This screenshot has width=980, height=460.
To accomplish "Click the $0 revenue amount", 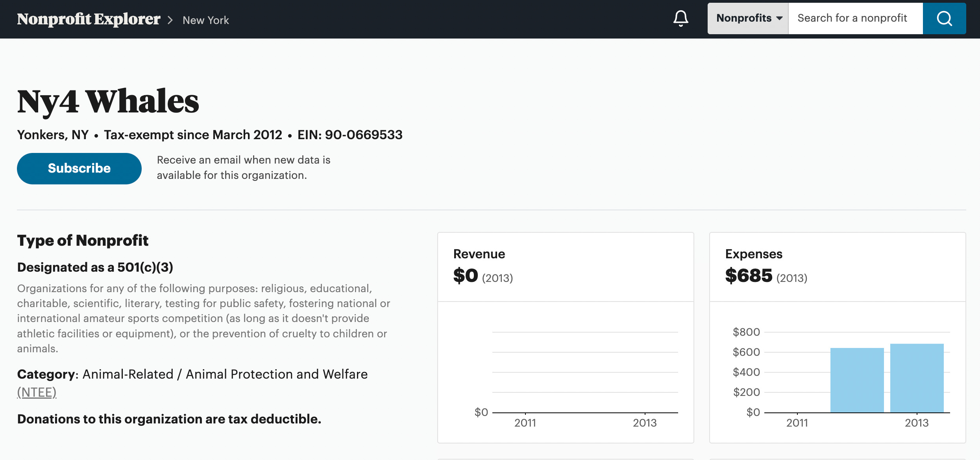I will click(466, 276).
